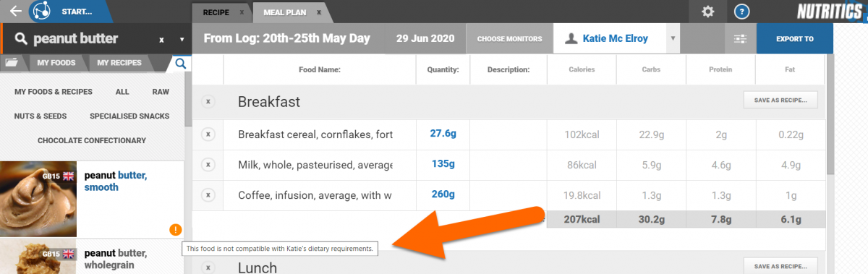The image size is (868, 274).
Task: Click the orange warning icon on smooth peanut butter
Action: [x=175, y=230]
